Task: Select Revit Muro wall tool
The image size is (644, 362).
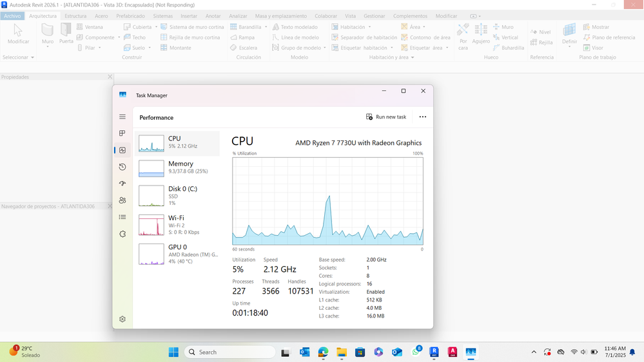Action: (x=48, y=33)
